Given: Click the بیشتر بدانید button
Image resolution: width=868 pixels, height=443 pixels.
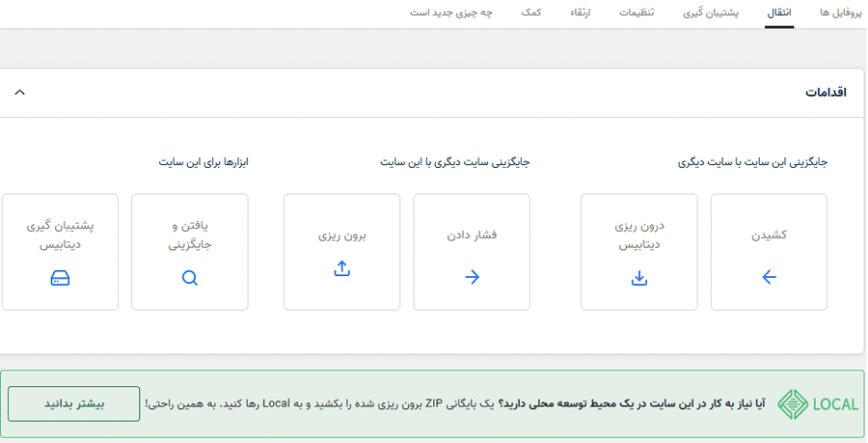Looking at the screenshot, I should click(x=73, y=403).
